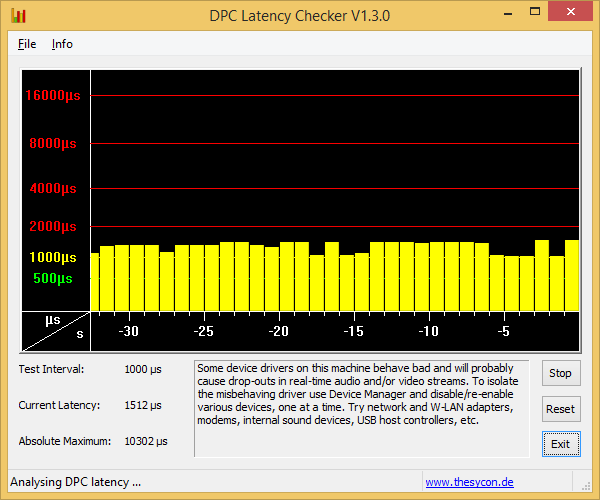Open the Info menu
The width and height of the screenshot is (600, 500).
pos(62,44)
